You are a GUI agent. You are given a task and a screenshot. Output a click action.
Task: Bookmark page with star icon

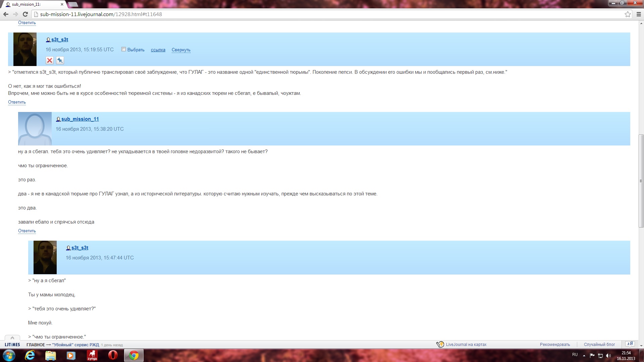tap(628, 14)
